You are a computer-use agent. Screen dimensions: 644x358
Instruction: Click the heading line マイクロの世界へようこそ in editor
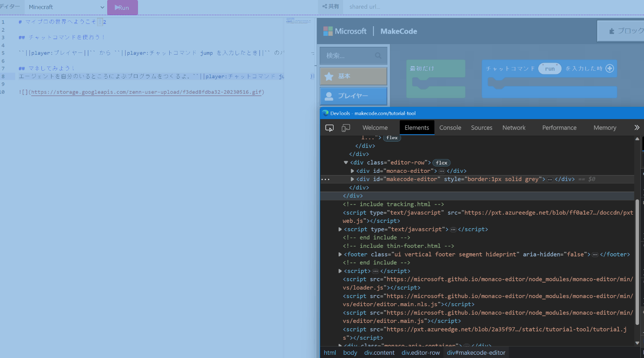click(63, 22)
